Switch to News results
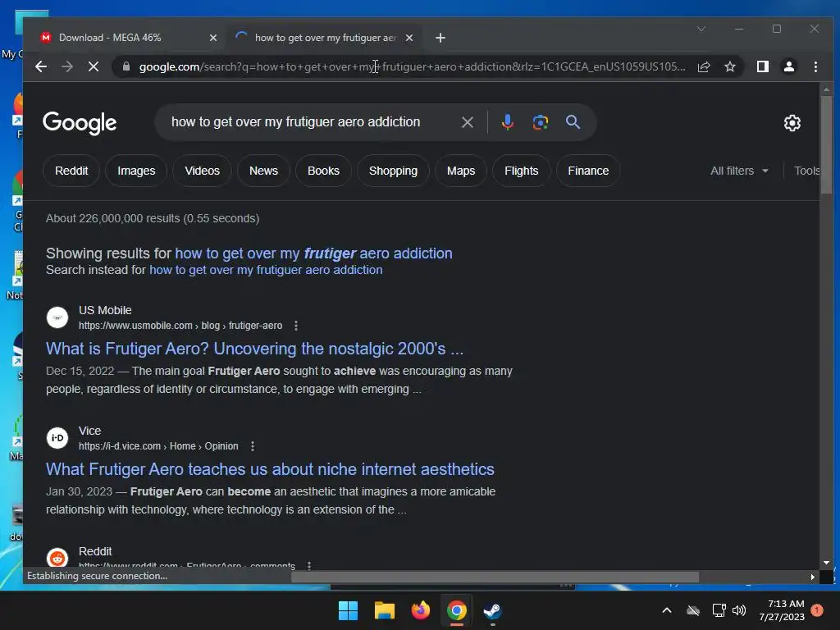This screenshot has height=630, width=840. [263, 171]
